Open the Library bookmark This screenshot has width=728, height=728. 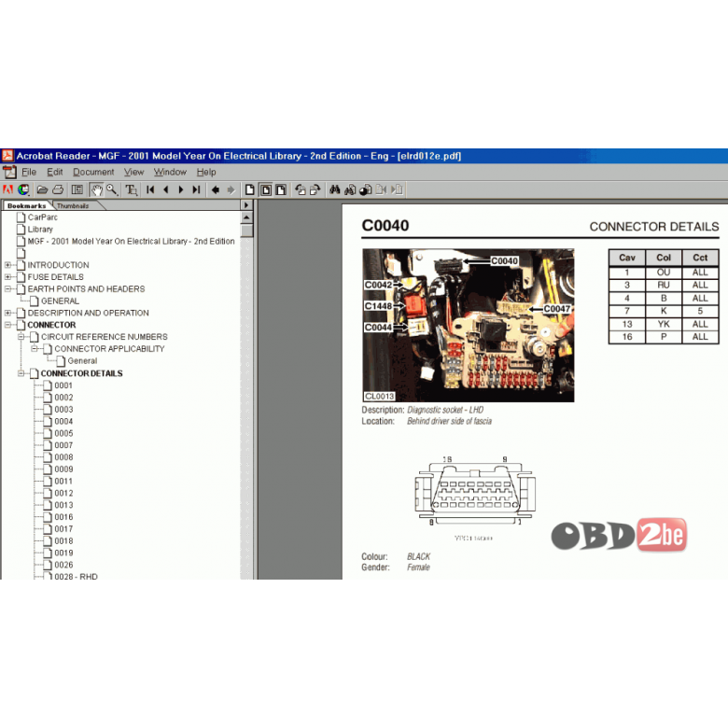coord(40,230)
